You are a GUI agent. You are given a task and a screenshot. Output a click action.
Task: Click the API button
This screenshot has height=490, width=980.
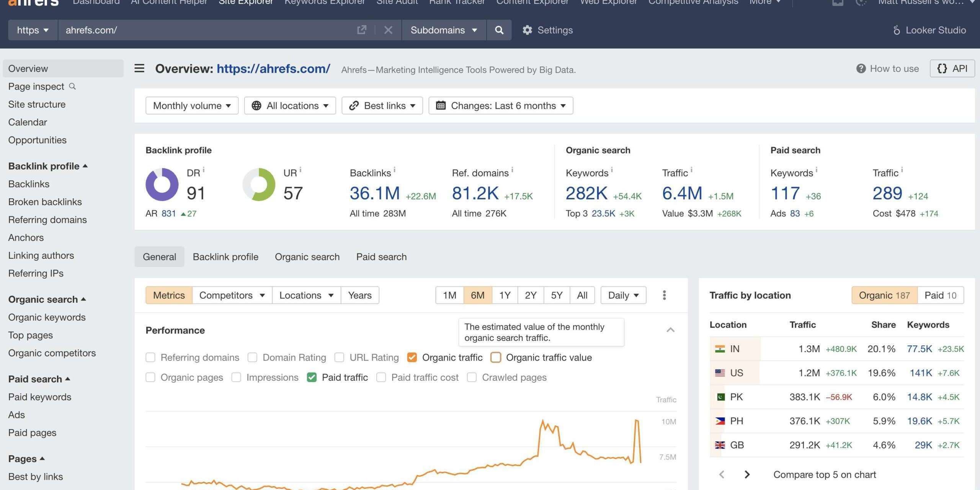click(x=952, y=69)
